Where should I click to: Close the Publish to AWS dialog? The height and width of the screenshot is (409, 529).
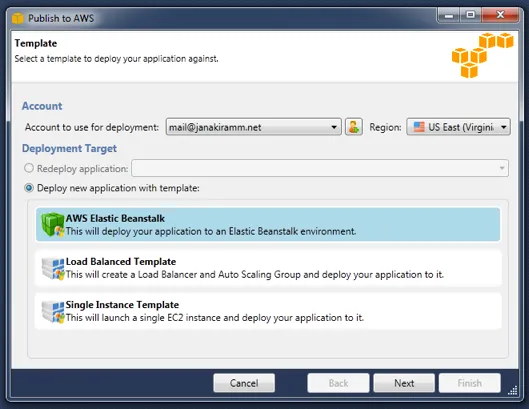[500, 15]
